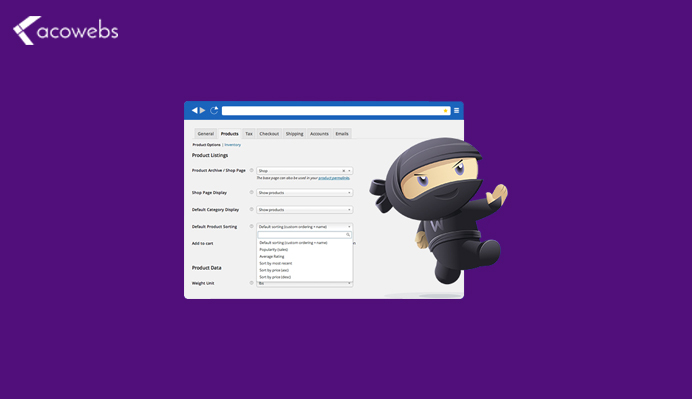This screenshot has height=399, width=692.
Task: Click help icon beside Weight Unit
Action: tap(252, 283)
